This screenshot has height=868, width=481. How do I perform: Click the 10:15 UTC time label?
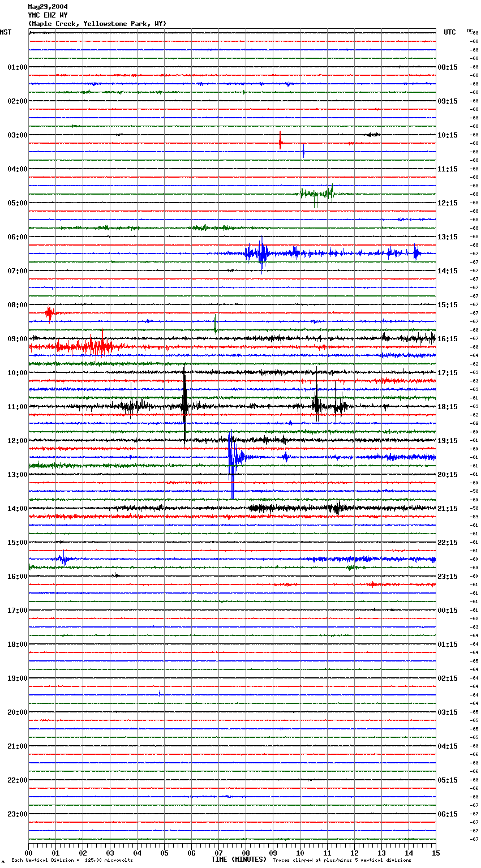coord(448,135)
